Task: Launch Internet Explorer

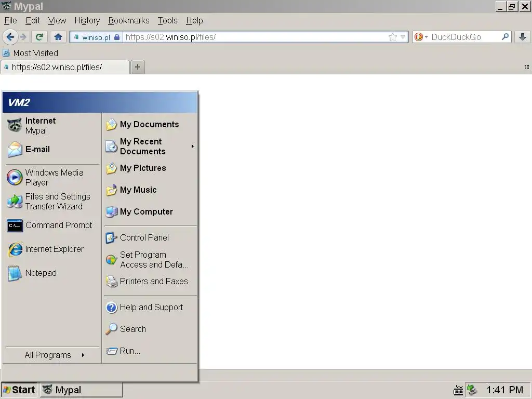Action: (52, 249)
